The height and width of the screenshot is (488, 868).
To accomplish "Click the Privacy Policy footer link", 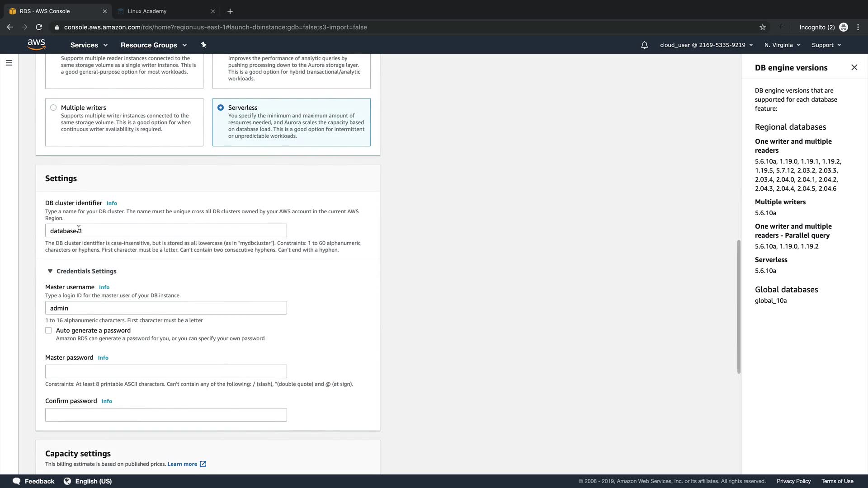I will pos(793,481).
